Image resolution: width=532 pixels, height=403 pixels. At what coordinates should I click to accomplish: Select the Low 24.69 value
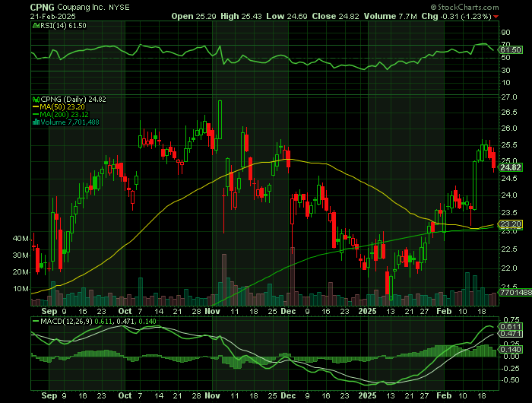coord(287,16)
